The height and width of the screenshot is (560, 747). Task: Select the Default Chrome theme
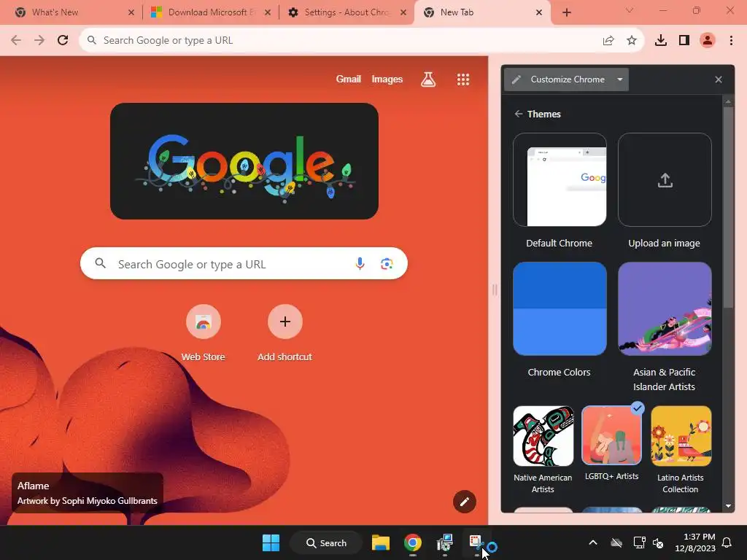tap(560, 180)
